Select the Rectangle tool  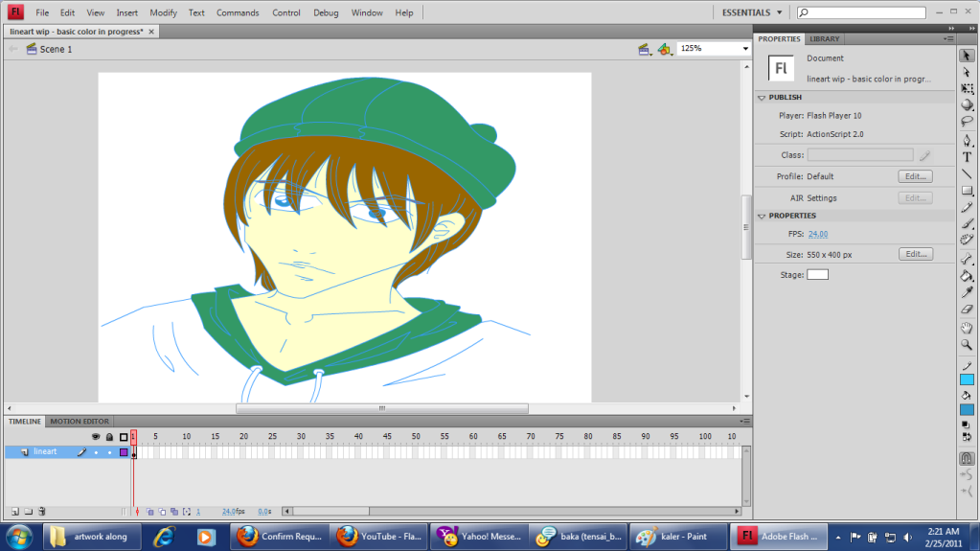click(967, 190)
